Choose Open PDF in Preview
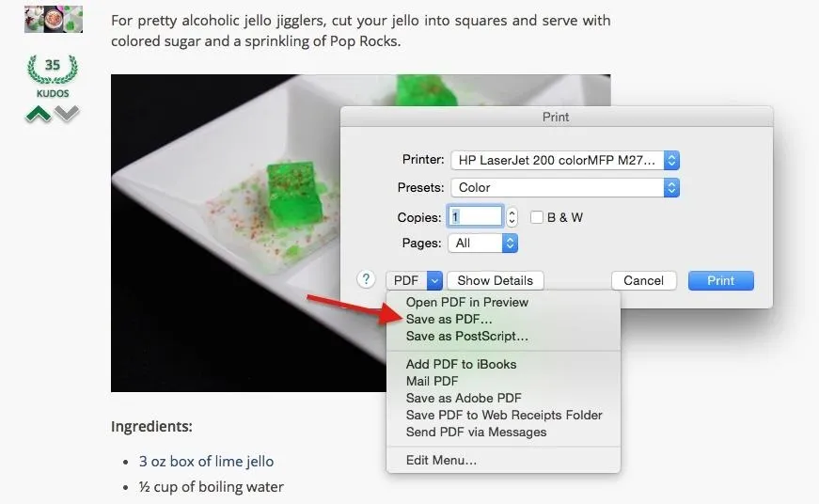Image resolution: width=819 pixels, height=504 pixels. click(x=467, y=302)
